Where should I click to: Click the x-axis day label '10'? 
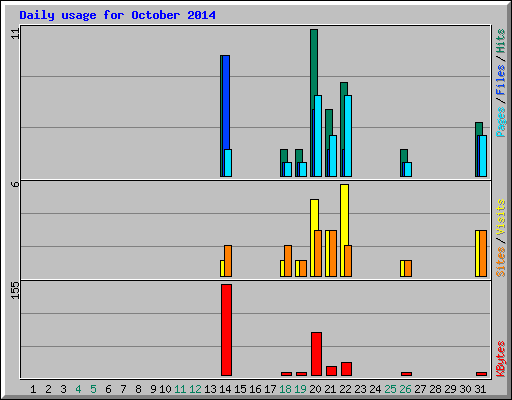tap(165, 389)
